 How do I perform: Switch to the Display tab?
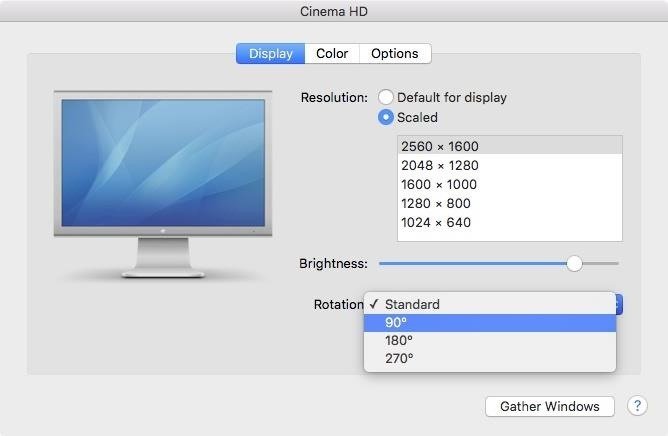click(271, 54)
